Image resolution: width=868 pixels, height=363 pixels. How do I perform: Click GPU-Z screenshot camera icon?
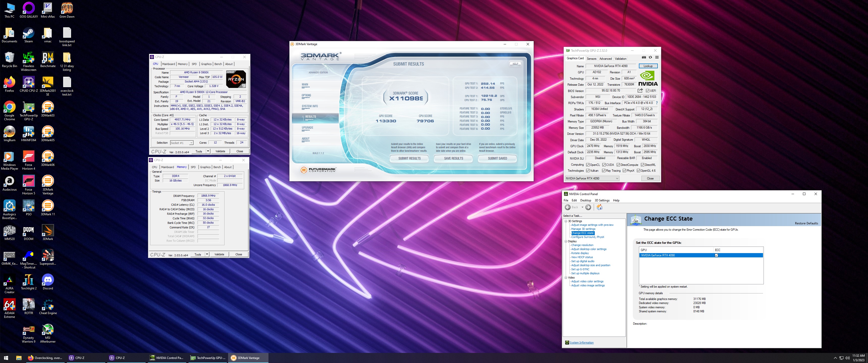644,57
